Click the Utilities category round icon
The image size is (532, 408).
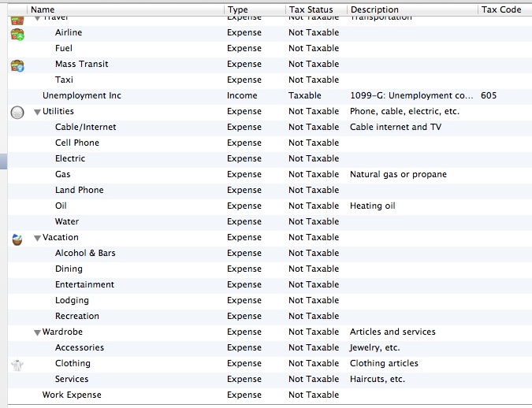17,113
